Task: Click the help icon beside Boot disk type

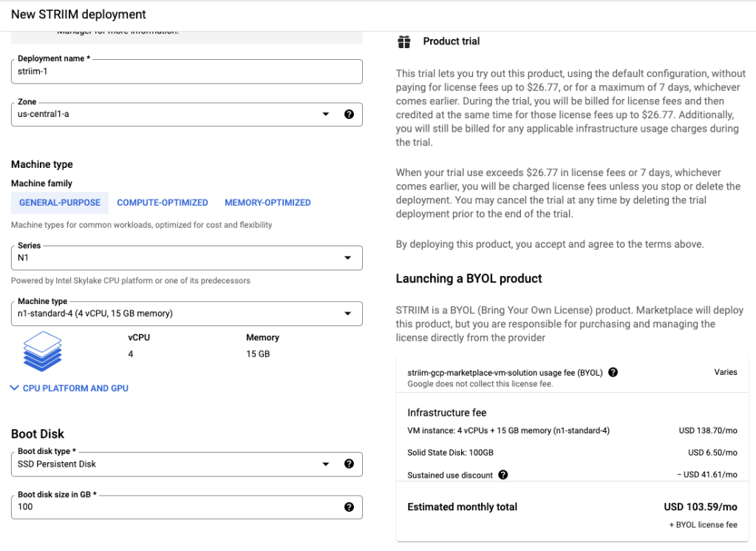Action: click(x=349, y=464)
